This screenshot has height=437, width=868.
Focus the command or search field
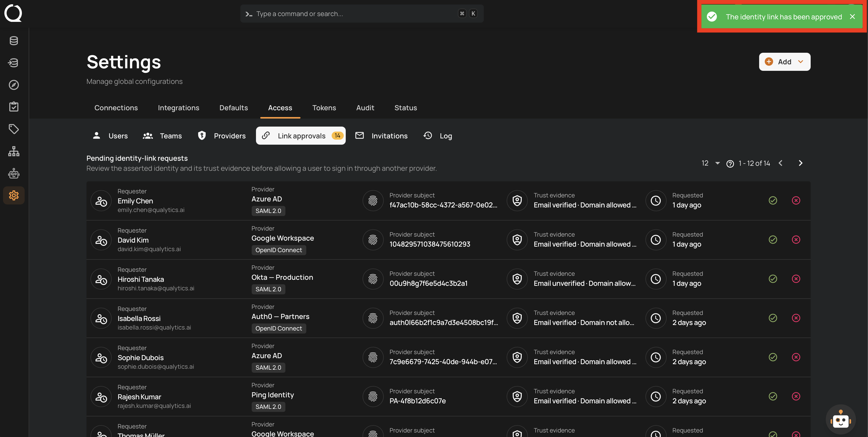point(362,14)
